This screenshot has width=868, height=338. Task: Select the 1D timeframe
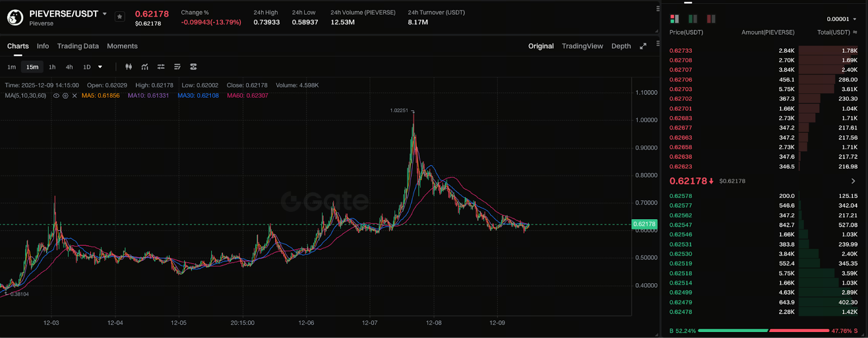[87, 67]
